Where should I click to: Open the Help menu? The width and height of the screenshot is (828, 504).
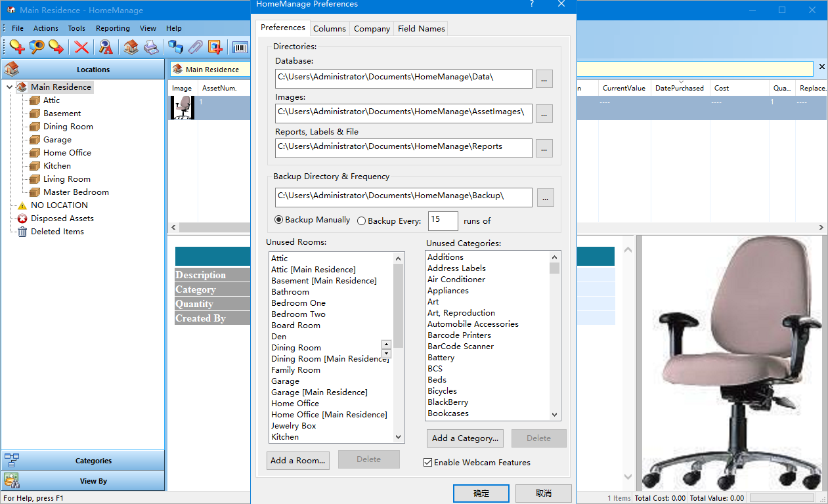coord(174,28)
